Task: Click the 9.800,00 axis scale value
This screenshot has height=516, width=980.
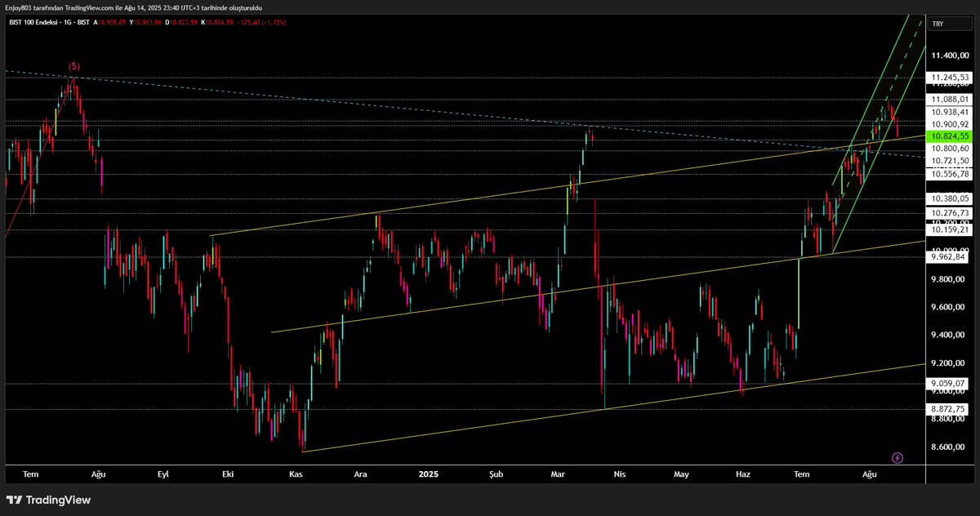Action: pyautogui.click(x=948, y=279)
